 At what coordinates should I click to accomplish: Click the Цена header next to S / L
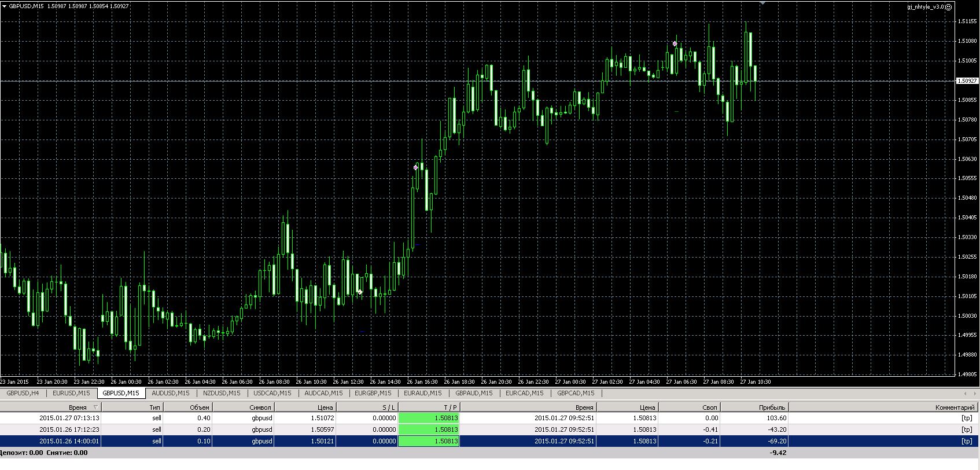305,407
